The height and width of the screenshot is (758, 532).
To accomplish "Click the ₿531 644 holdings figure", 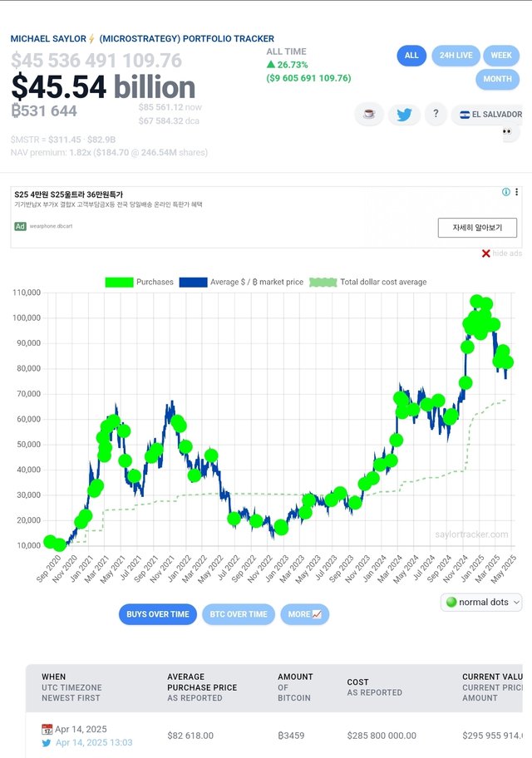I will point(44,111).
